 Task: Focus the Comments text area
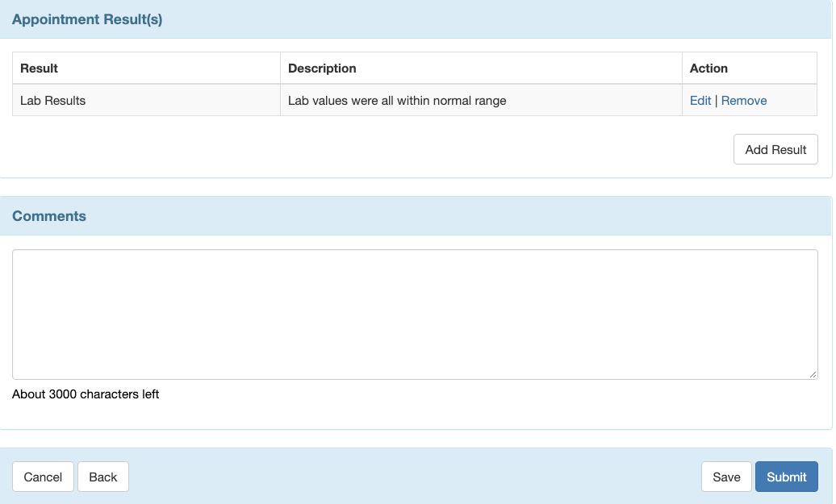415,314
